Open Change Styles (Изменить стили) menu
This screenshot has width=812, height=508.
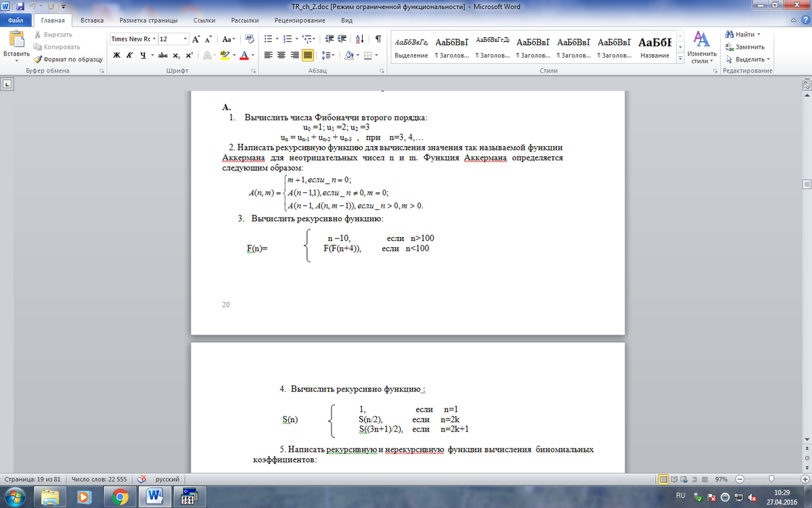point(702,47)
